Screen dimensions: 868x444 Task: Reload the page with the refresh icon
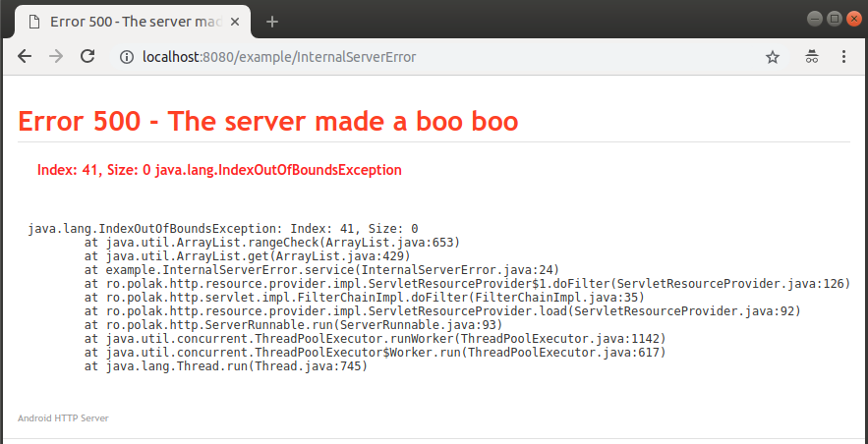coord(87,56)
